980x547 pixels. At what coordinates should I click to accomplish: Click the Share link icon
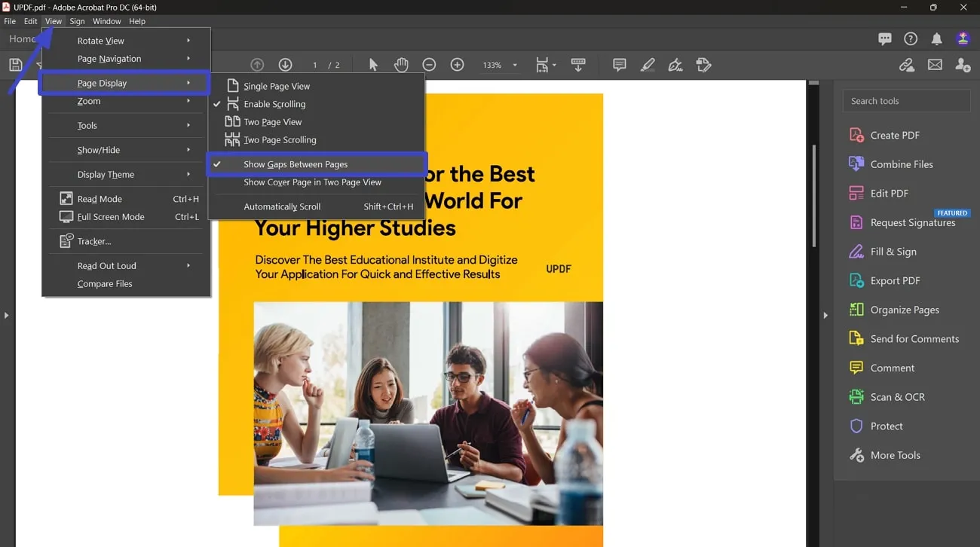(x=906, y=65)
